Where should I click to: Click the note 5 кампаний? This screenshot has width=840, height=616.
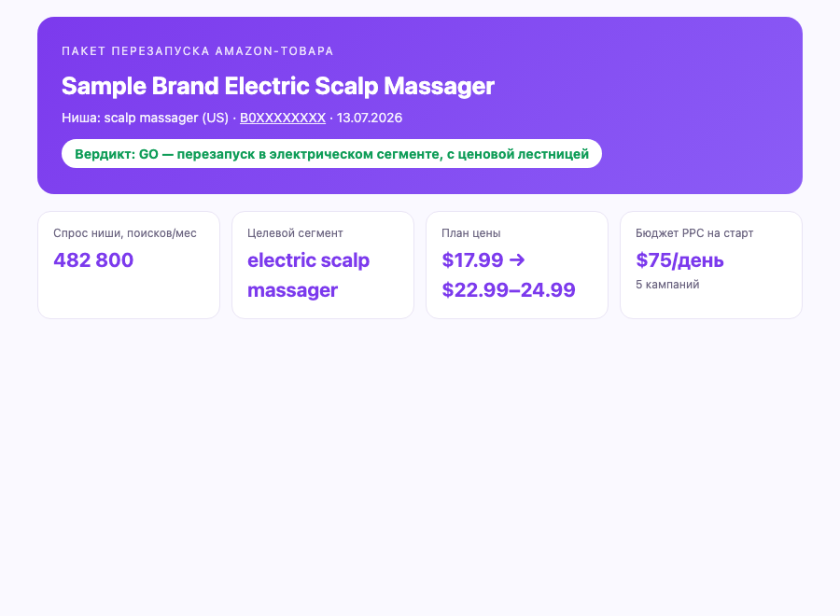667,285
